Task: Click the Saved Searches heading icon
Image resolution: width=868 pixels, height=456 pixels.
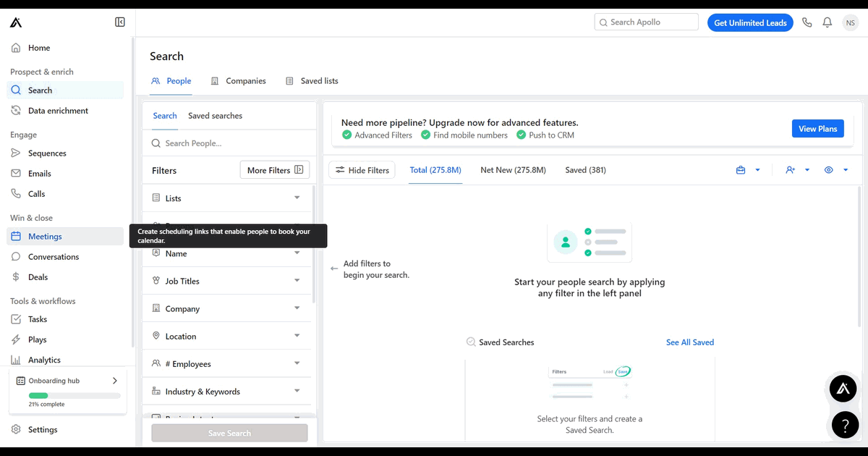Action: click(471, 342)
